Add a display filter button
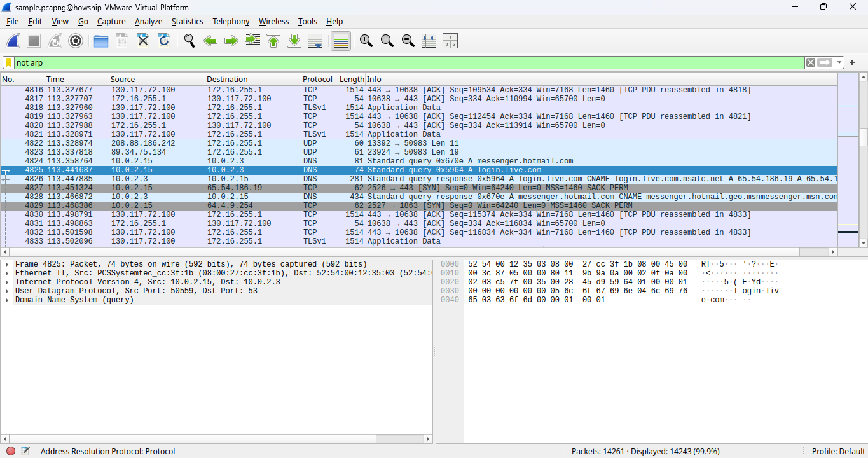 click(852, 62)
